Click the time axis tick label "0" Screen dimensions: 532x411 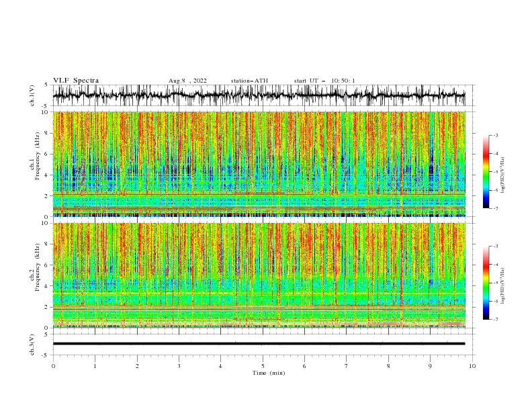tap(53, 366)
